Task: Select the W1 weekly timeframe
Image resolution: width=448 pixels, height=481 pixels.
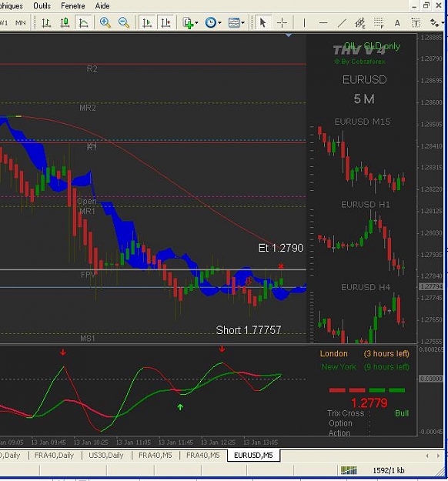Action: (x=4, y=23)
